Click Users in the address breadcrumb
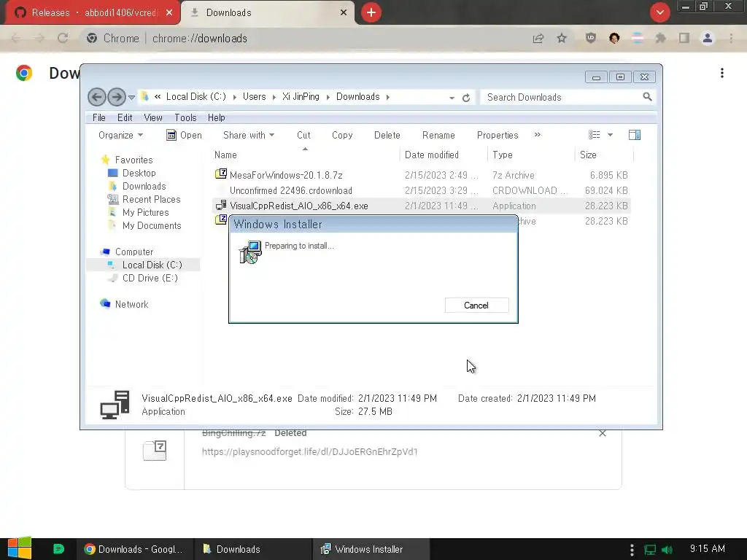 pyautogui.click(x=254, y=97)
